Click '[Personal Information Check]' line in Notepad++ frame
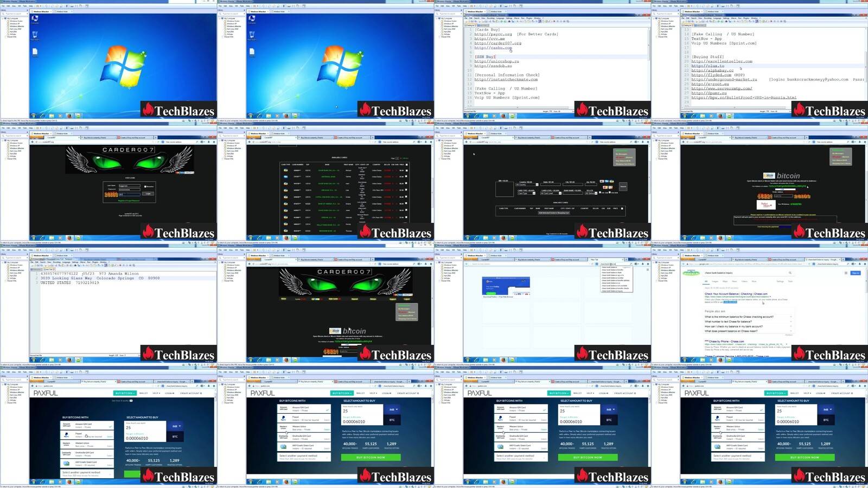Image resolution: width=868 pixels, height=488 pixels. [507, 75]
